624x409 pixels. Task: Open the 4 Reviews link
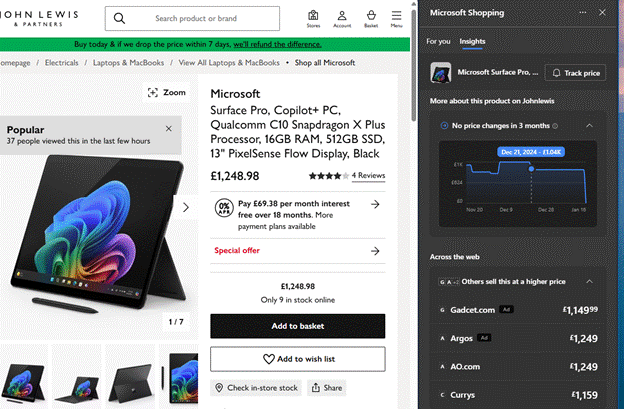[x=368, y=175]
